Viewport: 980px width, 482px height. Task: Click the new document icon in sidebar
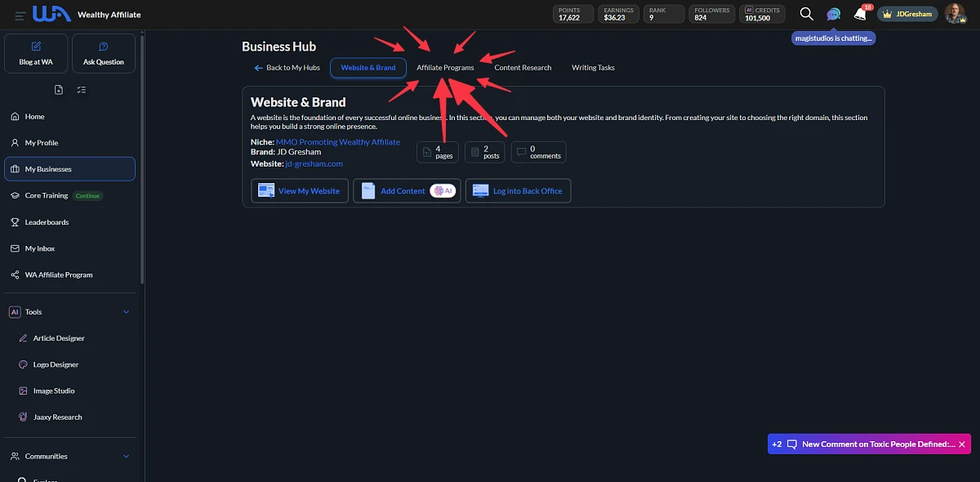(x=58, y=90)
